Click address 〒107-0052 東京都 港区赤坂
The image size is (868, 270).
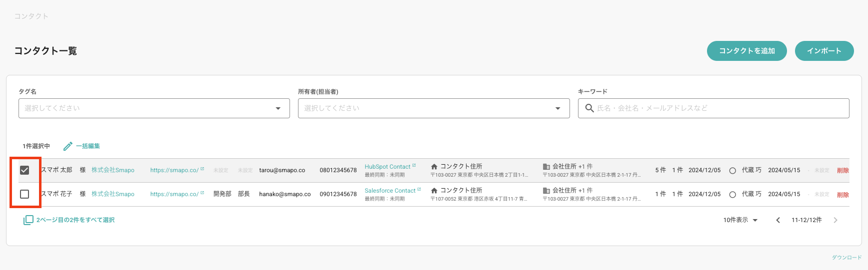click(479, 199)
